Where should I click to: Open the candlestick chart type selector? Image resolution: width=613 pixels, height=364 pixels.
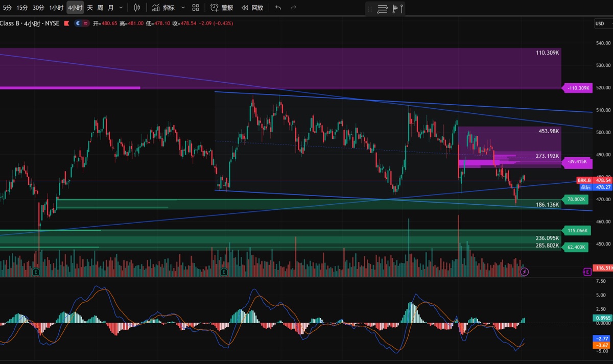[136, 8]
